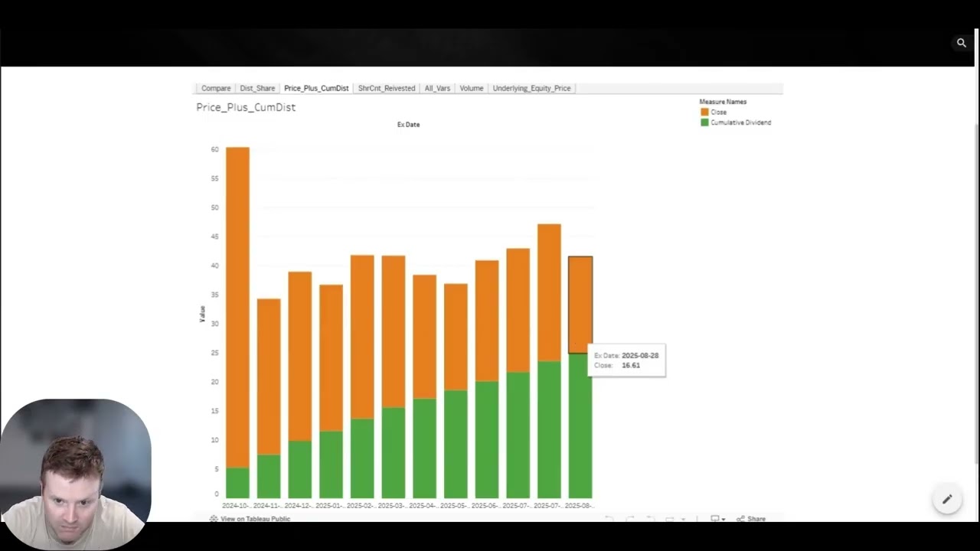The image size is (980, 551).
Task: Click the orange Close segment of the 2024-11 bar
Action: 269,377
